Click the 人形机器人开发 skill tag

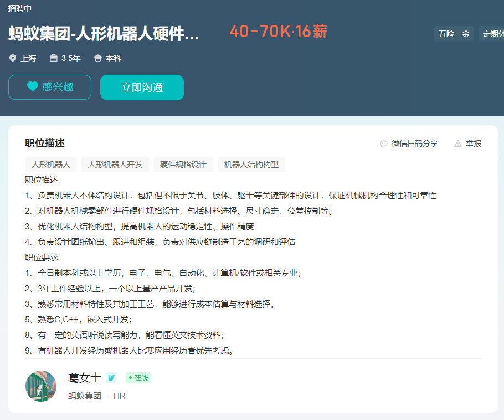[x=115, y=165]
